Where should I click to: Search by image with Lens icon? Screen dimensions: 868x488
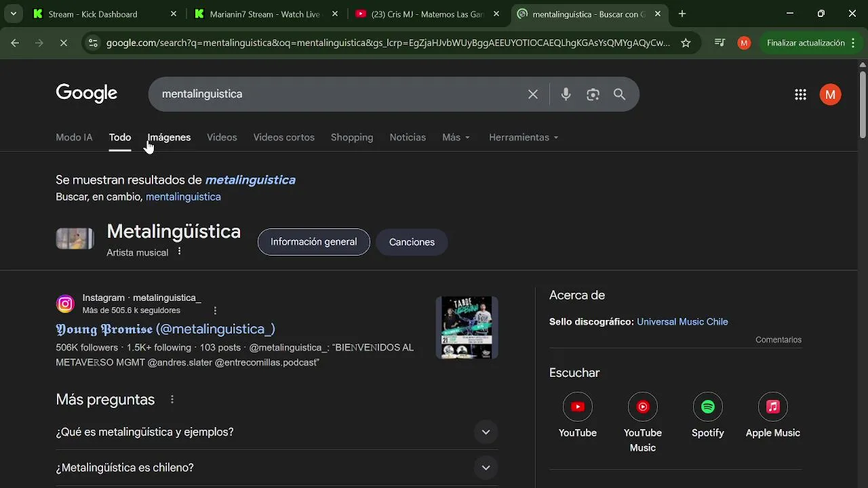coord(593,94)
